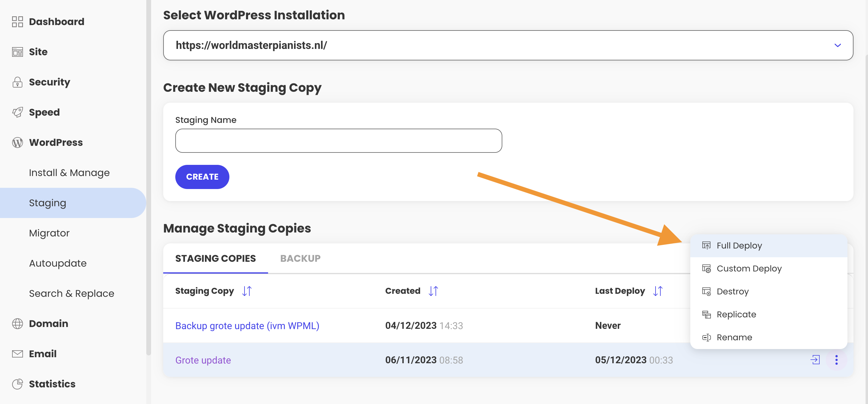Screen dimensions: 868x404
Task: Click the Domain globe icon
Action: [18, 324]
